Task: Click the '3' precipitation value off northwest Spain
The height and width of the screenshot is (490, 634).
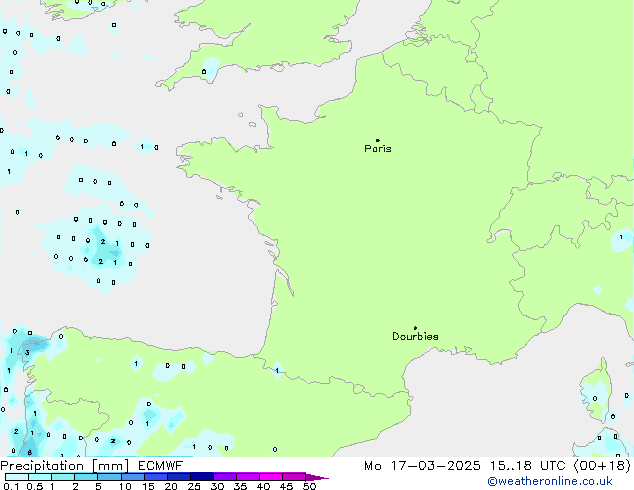Action: pos(27,353)
